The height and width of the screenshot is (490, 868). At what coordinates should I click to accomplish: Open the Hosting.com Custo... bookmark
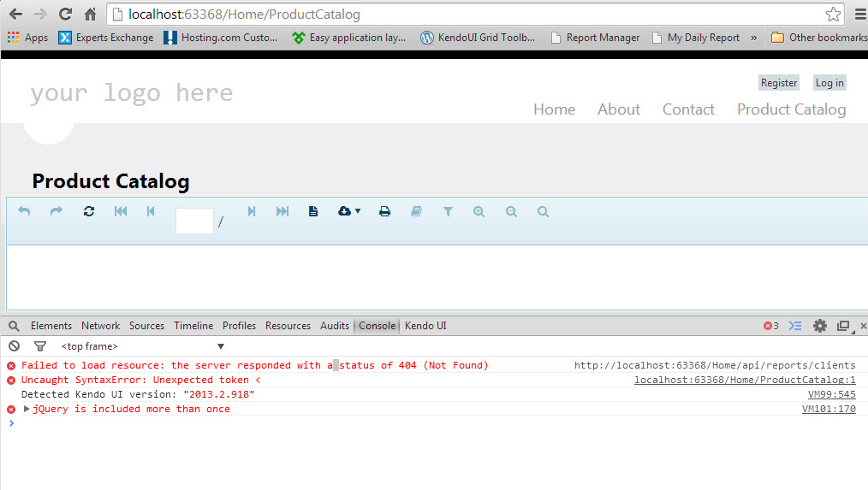pyautogui.click(x=220, y=38)
